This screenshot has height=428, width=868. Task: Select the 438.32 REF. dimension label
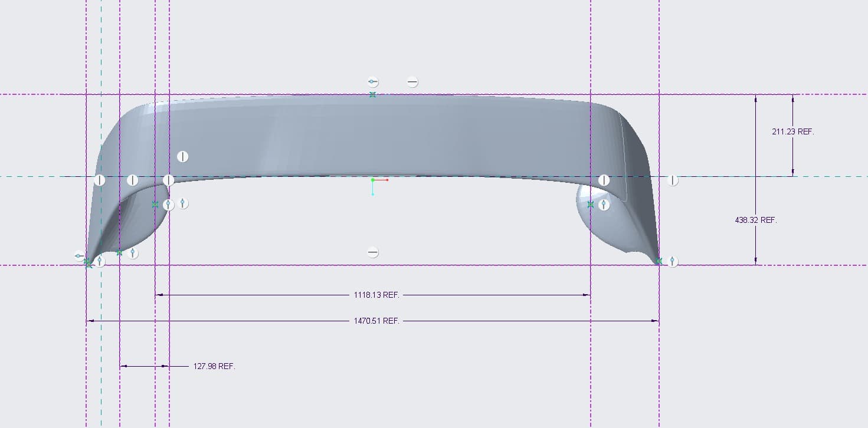(755, 220)
